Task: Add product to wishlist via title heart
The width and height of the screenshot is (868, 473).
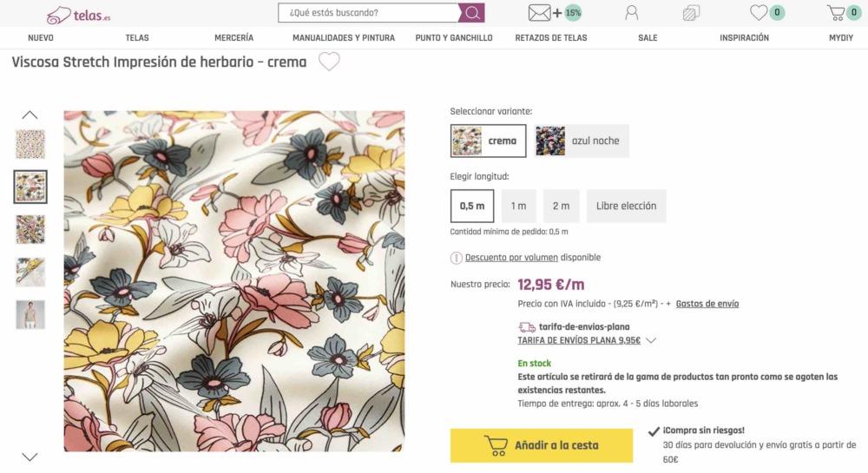Action: pos(329,62)
